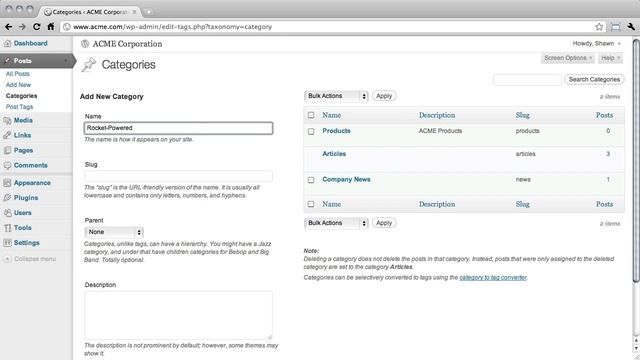Image resolution: width=640 pixels, height=360 pixels.
Task: Click the Tools icon in sidebar
Action: pos(7,228)
